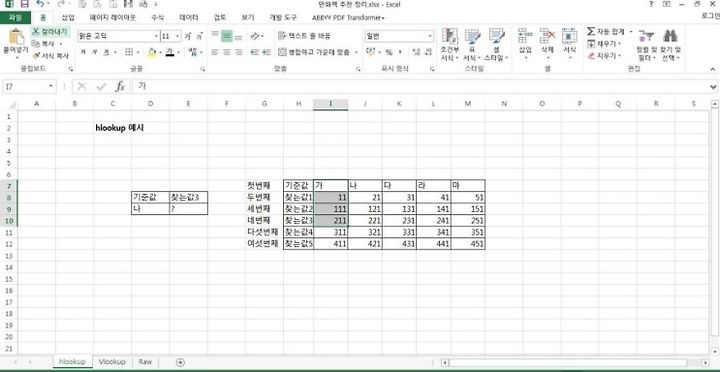Open the fill color dropdown arrow
Viewport: 720px width, 372px height.
pyautogui.click(x=160, y=52)
